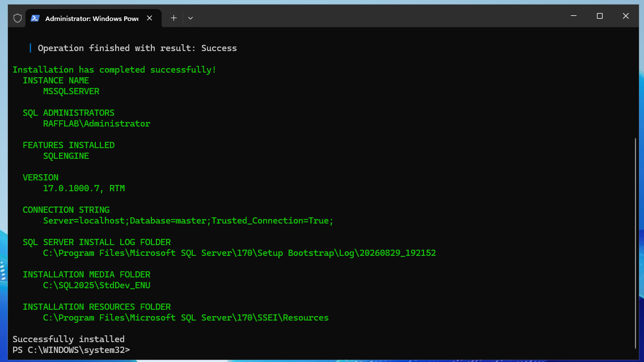Viewport: 644px width, 362px height.
Task: Click the 'Successfully installed' line
Action: coord(69,339)
